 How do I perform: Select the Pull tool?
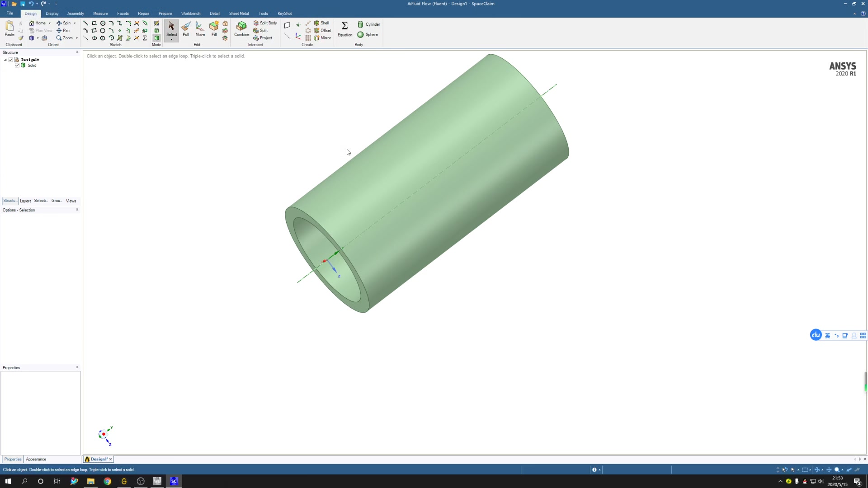[186, 28]
